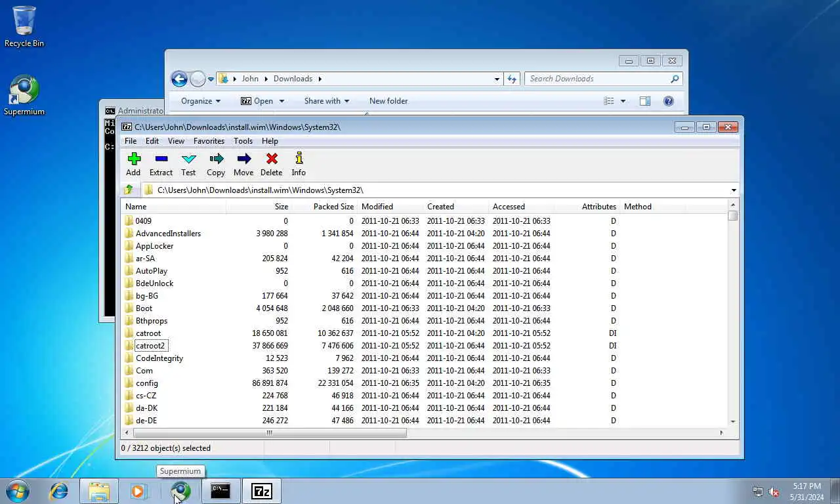Click the Extract toolbar icon

click(161, 159)
